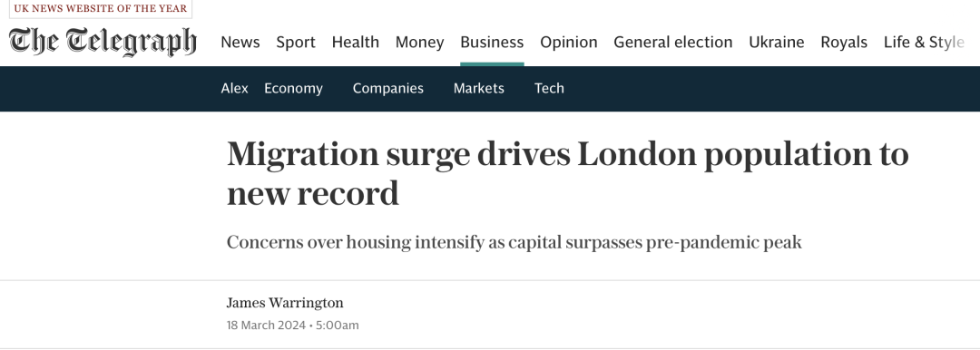Open the Life & Style section

pos(924,42)
